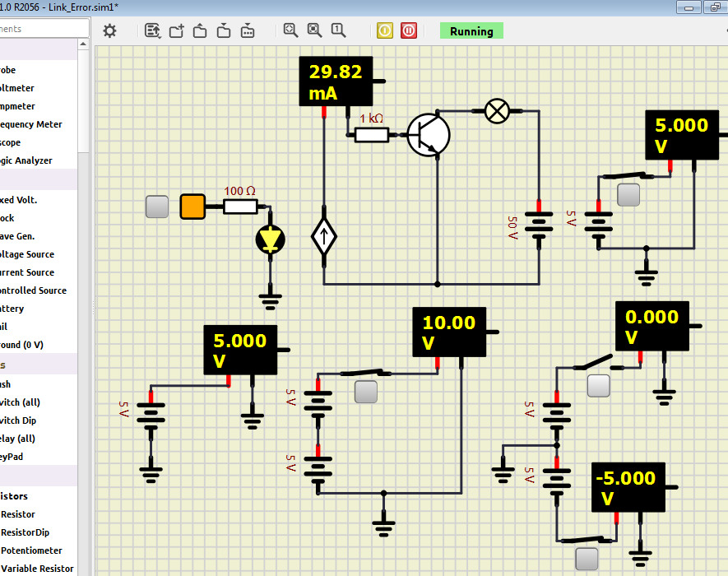Viewport: 728px width, 576px height.
Task: Toggle the switch button below 0.000 V meter
Action: point(599,385)
